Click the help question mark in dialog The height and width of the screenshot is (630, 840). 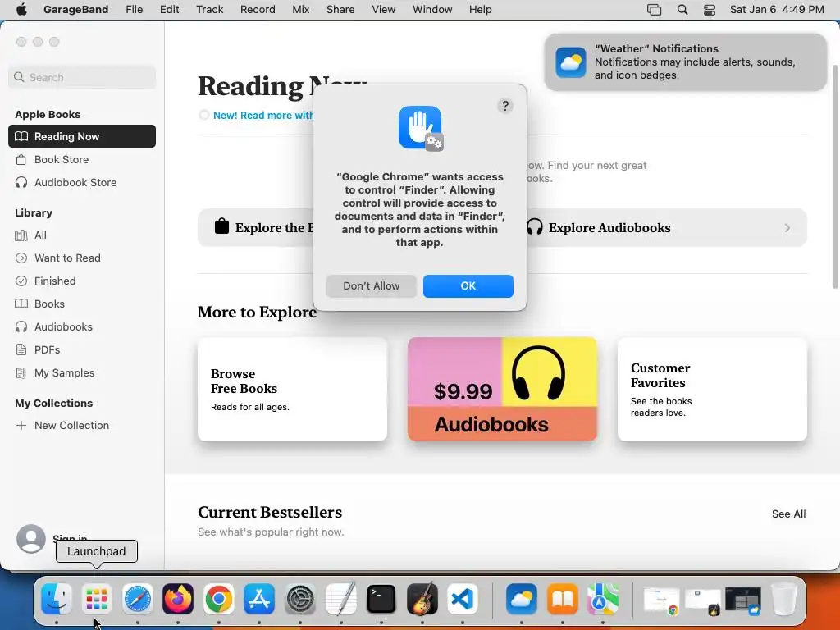[x=504, y=106]
